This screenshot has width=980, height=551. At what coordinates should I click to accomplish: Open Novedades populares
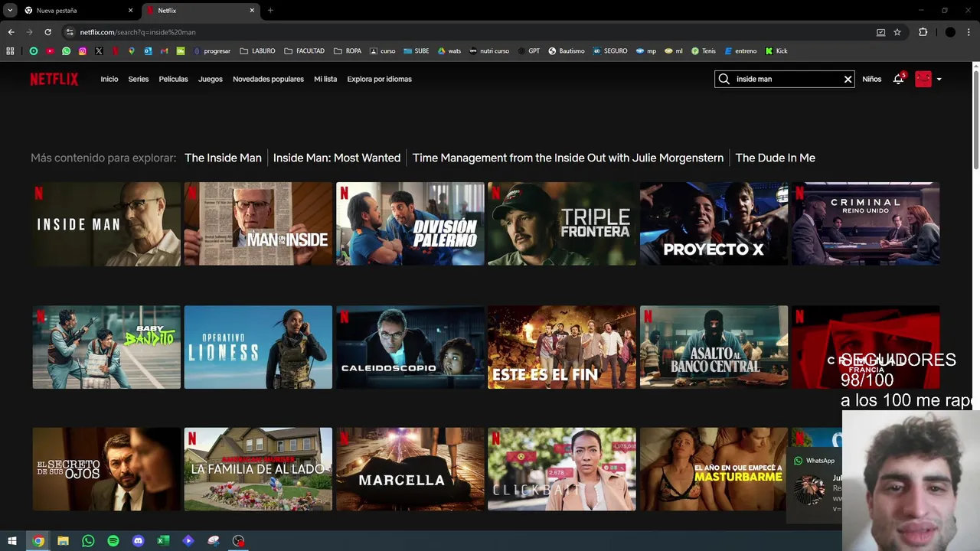(268, 79)
